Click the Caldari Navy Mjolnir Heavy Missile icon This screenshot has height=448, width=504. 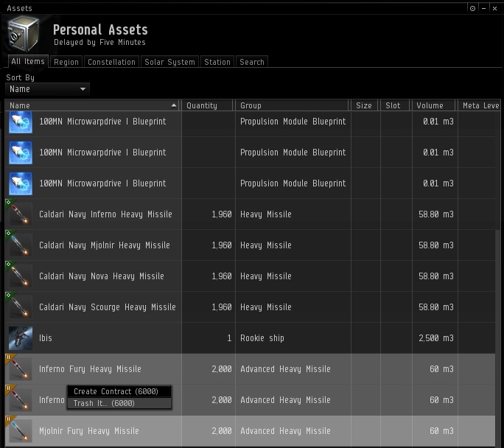21,245
